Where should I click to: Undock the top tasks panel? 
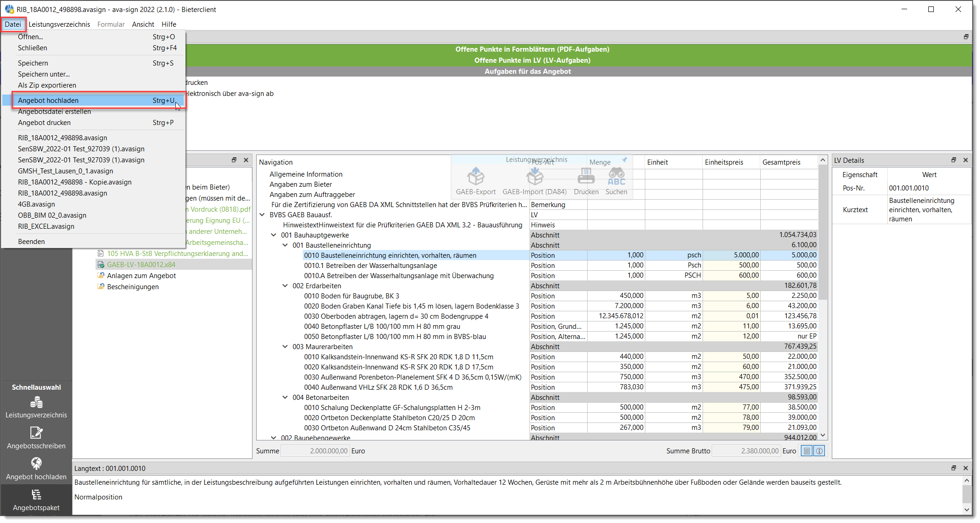click(966, 37)
